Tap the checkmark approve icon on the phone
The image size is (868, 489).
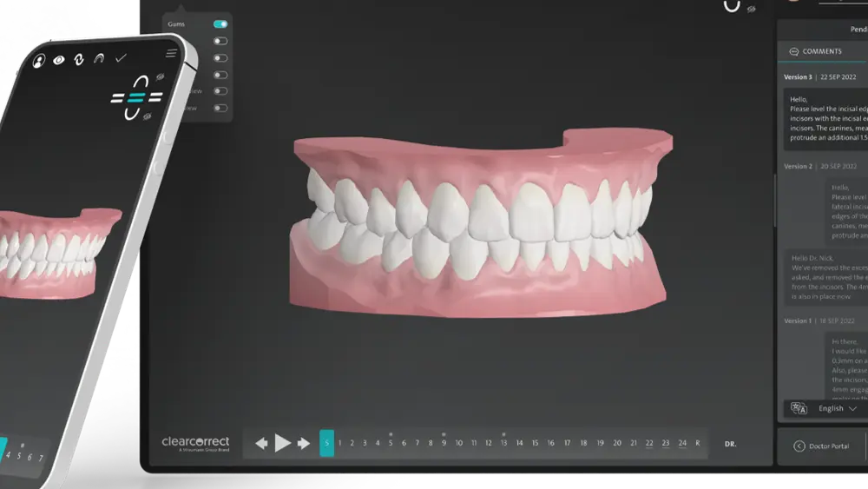click(x=121, y=57)
